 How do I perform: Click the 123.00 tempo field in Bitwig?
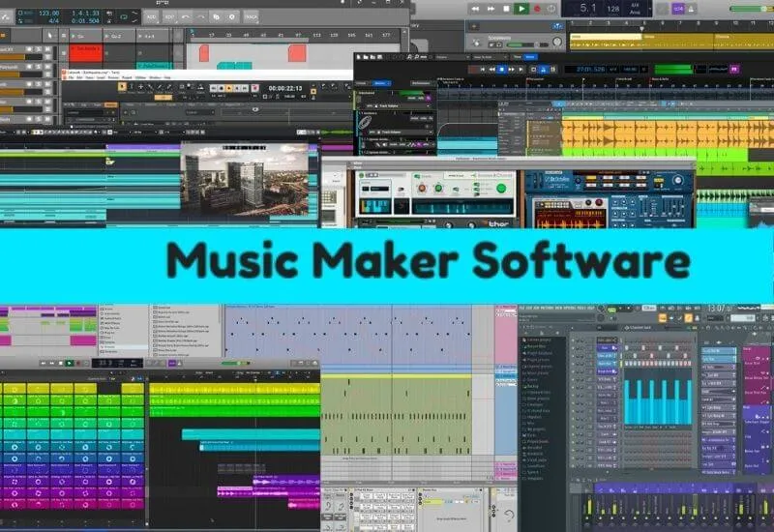[x=49, y=13]
